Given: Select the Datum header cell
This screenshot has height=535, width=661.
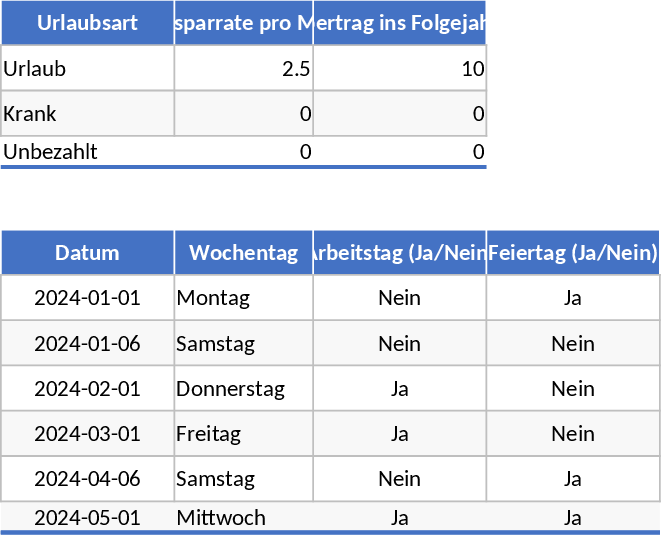Looking at the screenshot, I should [87, 253].
